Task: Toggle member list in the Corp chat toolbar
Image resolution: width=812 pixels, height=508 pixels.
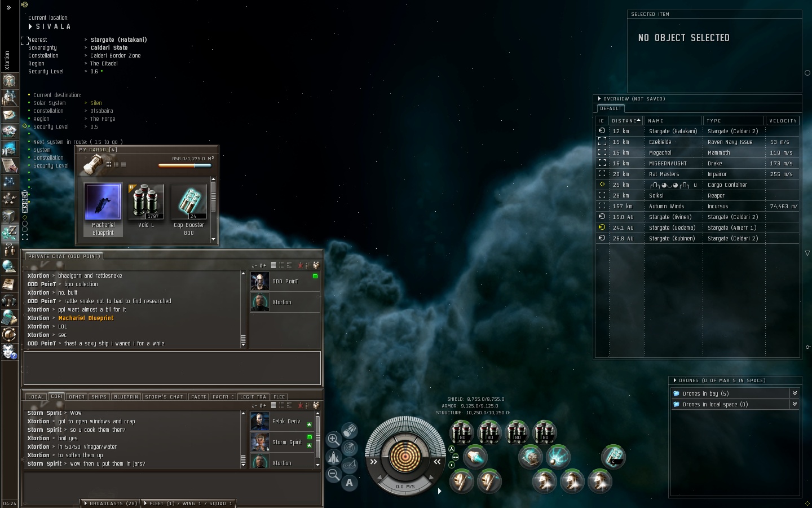Action: point(316,405)
